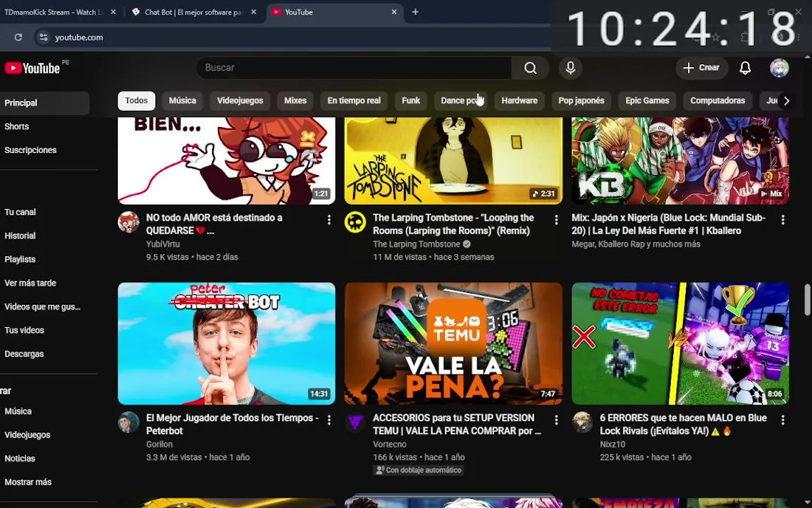The width and height of the screenshot is (812, 508).
Task: Switch to the Chat Bot browser tab
Action: tap(192, 12)
